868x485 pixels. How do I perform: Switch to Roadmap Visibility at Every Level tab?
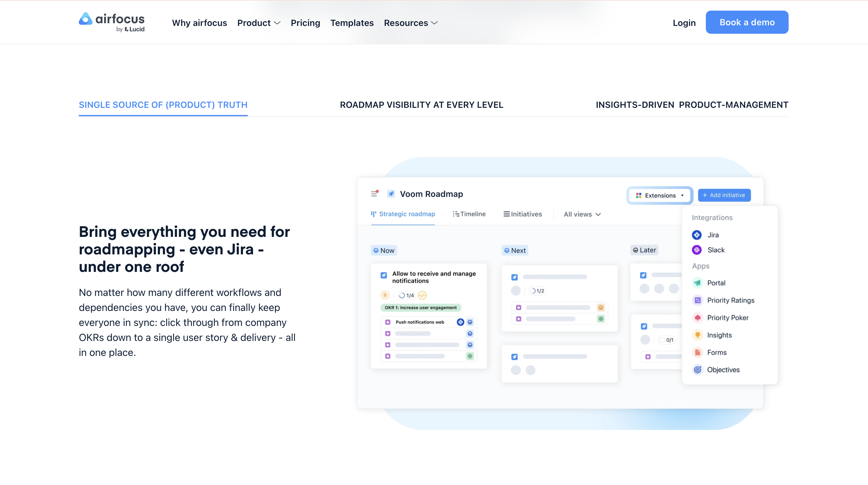pos(421,105)
